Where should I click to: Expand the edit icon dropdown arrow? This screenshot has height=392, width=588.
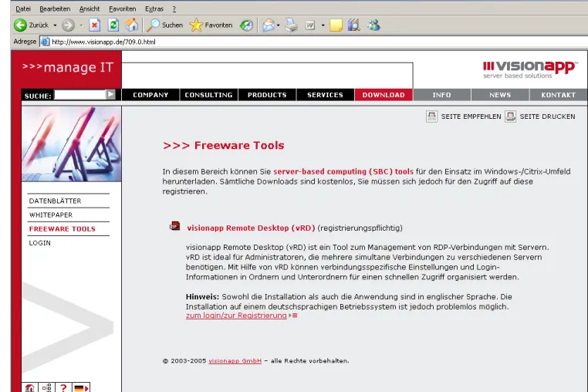click(x=323, y=25)
